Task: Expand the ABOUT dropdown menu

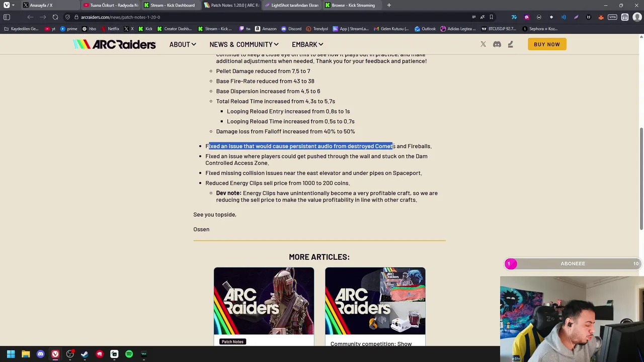Action: [183, 44]
